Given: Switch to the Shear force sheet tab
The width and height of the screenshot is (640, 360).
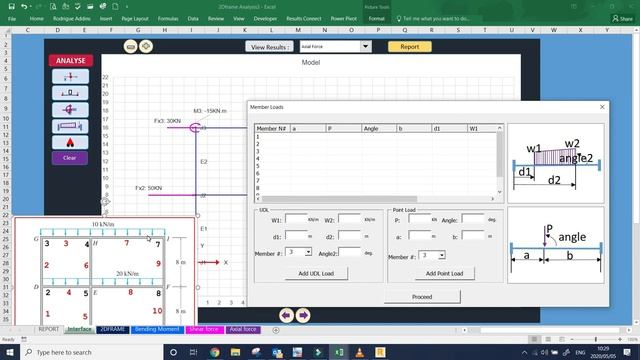Looking at the screenshot, I should click(204, 329).
